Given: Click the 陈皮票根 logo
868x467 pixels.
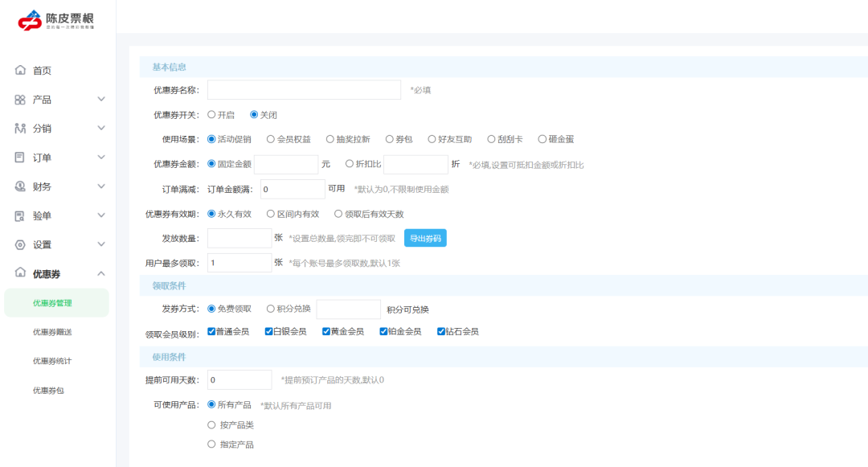Looking at the screenshot, I should [x=56, y=20].
